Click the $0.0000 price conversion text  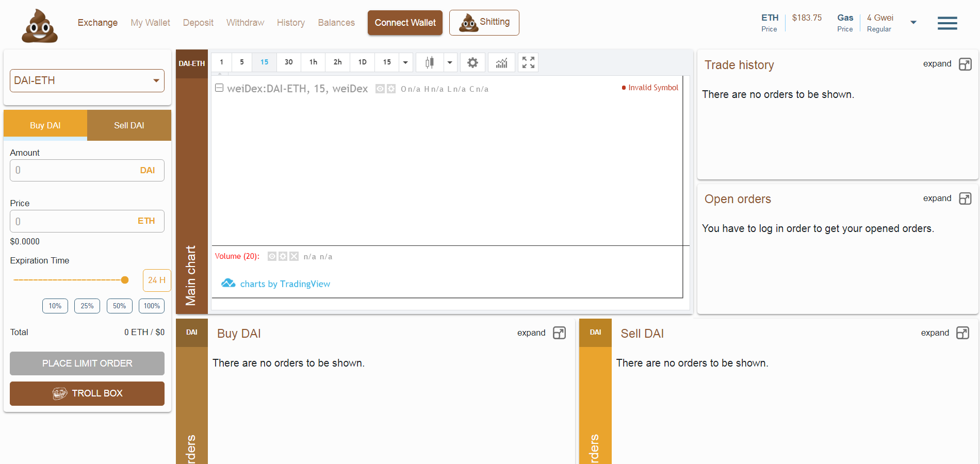coord(25,241)
